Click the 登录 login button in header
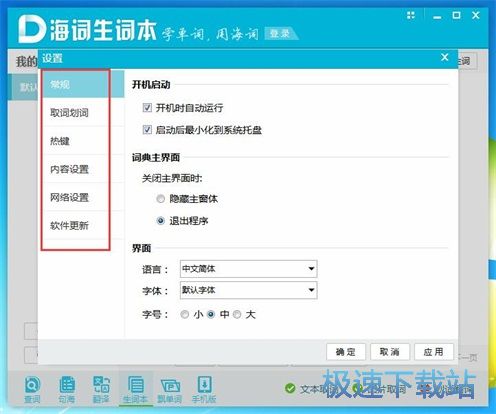The width and height of the screenshot is (496, 414). pos(280,33)
